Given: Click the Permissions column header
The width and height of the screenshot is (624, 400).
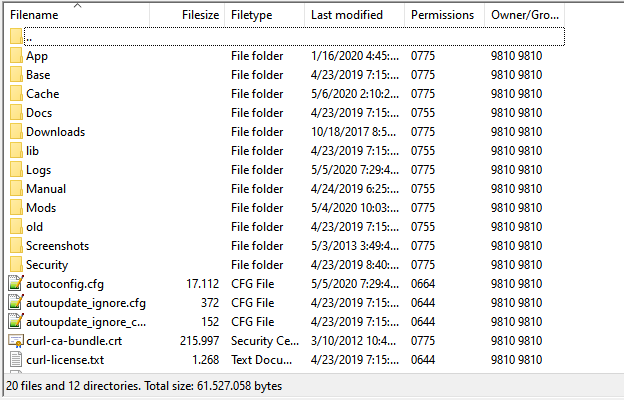Looking at the screenshot, I should [x=441, y=15].
